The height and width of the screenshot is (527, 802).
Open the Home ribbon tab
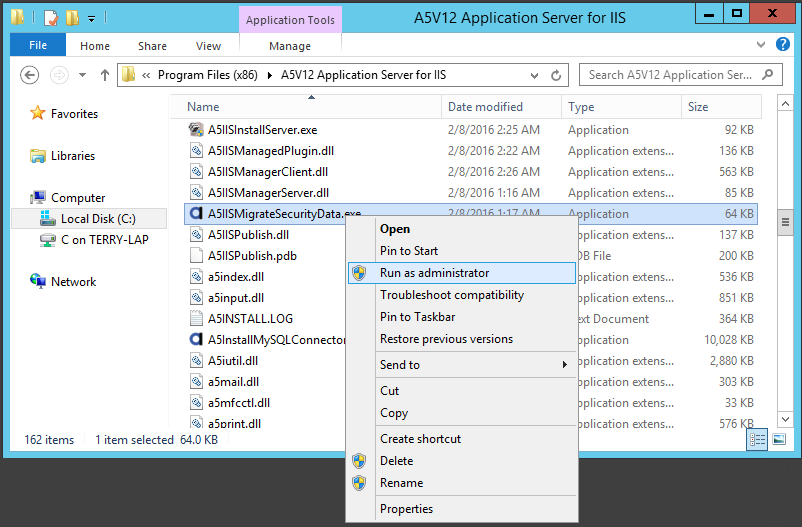[x=95, y=46]
